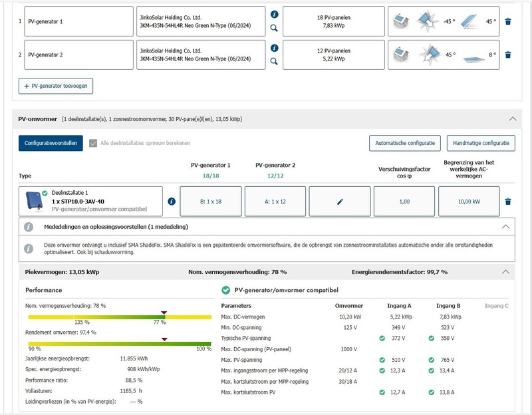Collapse Mededelingen en oplossingsvoorstellen panel
Screen dimensions: 532x415
point(505,226)
